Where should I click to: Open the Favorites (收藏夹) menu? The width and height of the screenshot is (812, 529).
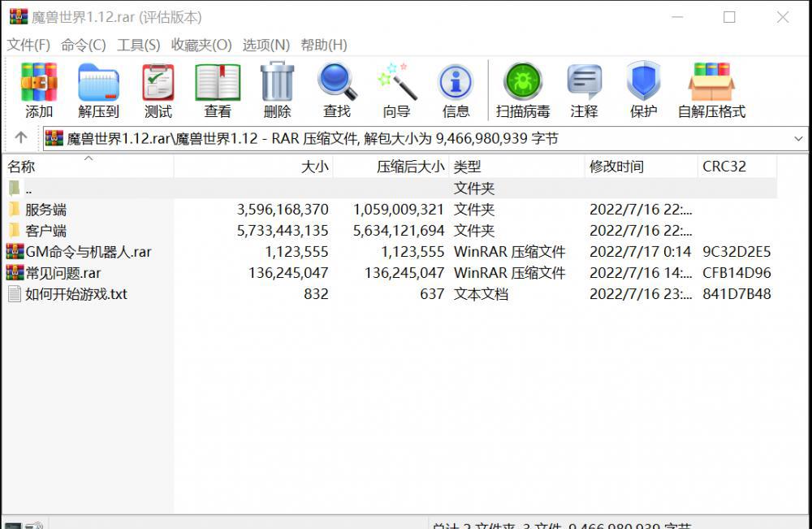[201, 45]
